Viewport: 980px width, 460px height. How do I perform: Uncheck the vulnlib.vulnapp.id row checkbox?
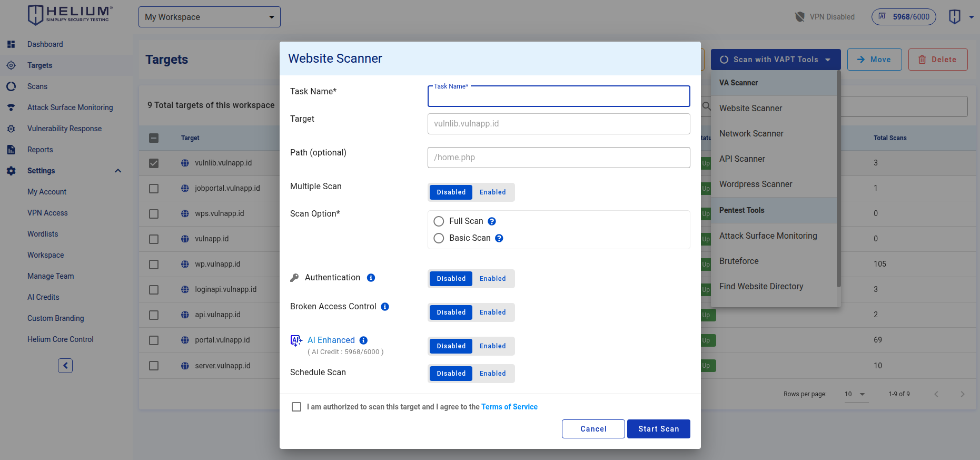(154, 163)
